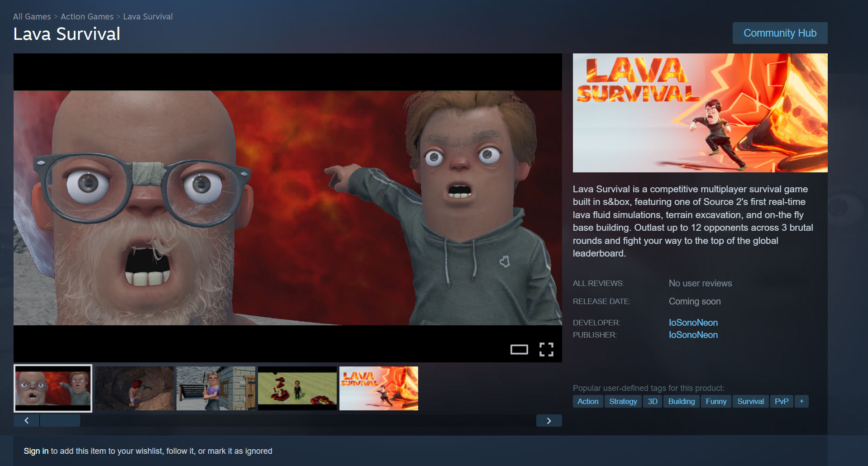The height and width of the screenshot is (466, 868).
Task: Open the Community Hub
Action: pos(780,33)
